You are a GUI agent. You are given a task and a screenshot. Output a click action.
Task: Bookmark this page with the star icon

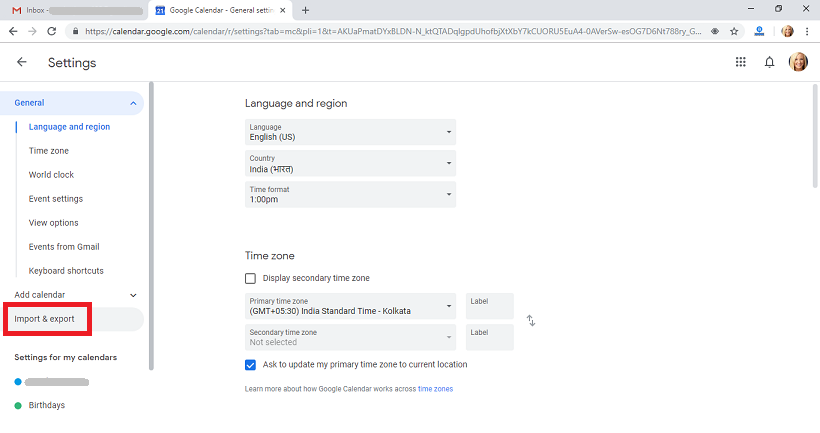[734, 31]
